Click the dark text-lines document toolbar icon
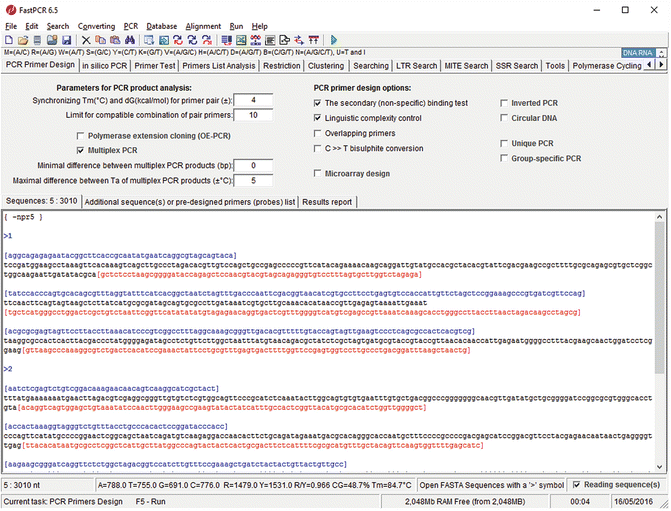Image resolution: width=671 pixels, height=511 pixels. 270,40
